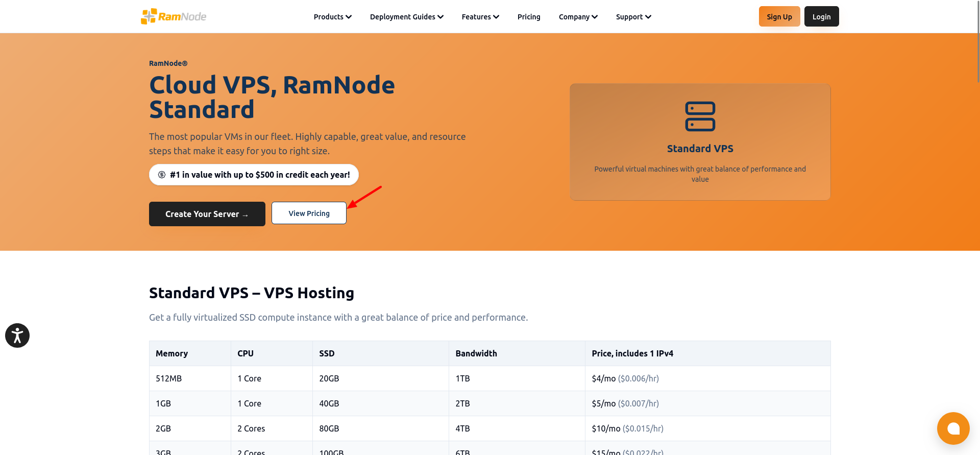Expand the Support dropdown menu
The image size is (980, 455).
633,17
